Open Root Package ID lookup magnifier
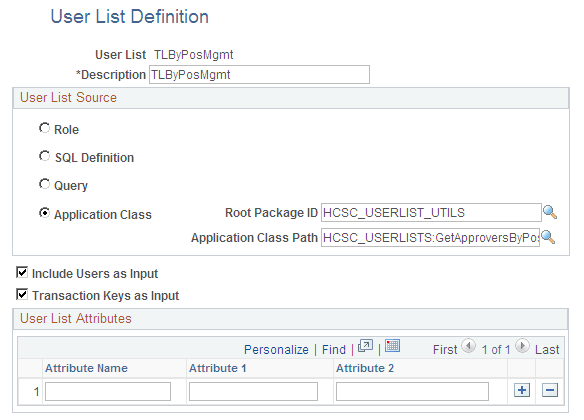 (x=550, y=212)
